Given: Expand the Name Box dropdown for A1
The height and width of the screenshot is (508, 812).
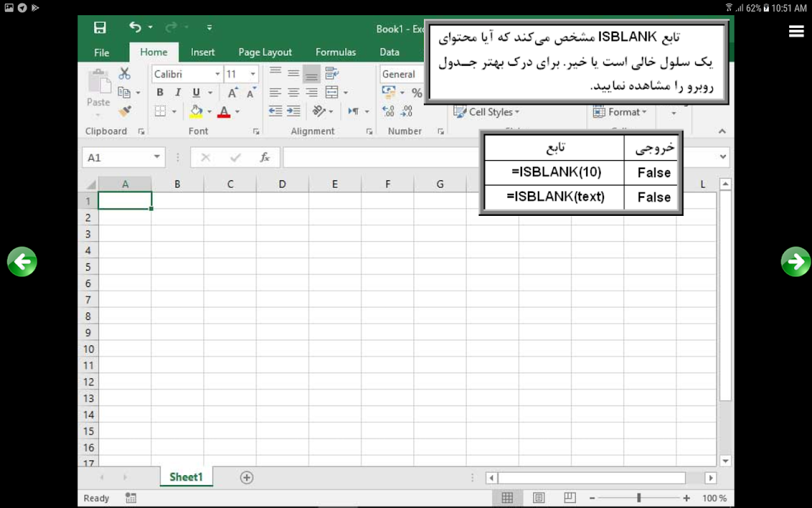Looking at the screenshot, I should pos(157,157).
